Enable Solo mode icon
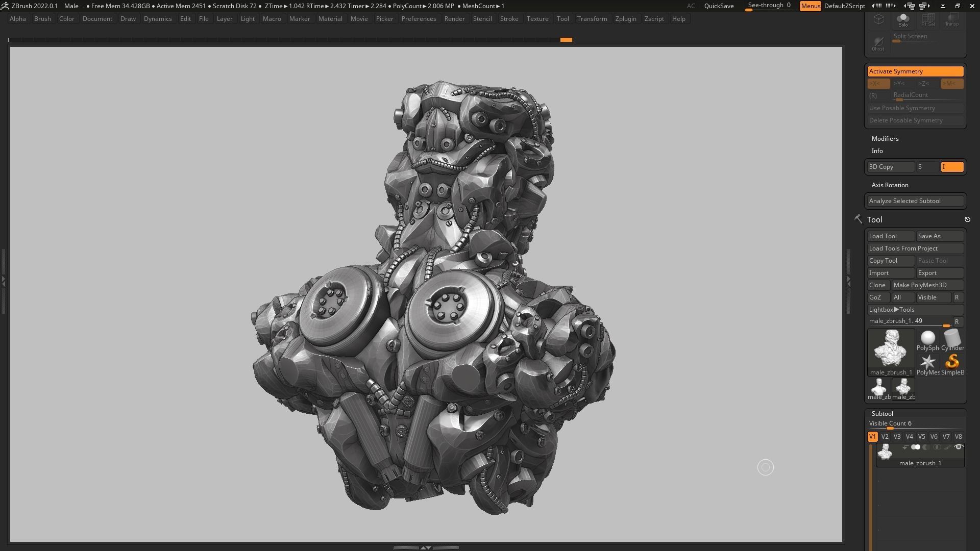 [903, 20]
